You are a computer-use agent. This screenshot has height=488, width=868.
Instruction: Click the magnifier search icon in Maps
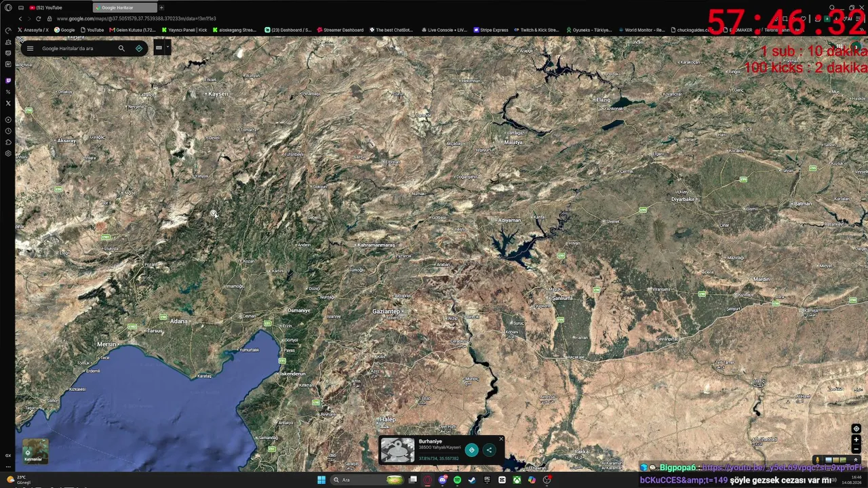point(121,48)
